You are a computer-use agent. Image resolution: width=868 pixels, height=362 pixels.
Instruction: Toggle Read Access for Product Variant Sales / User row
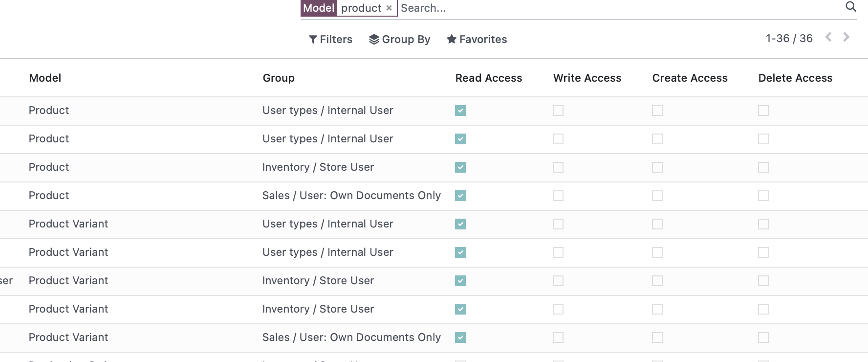(x=460, y=338)
